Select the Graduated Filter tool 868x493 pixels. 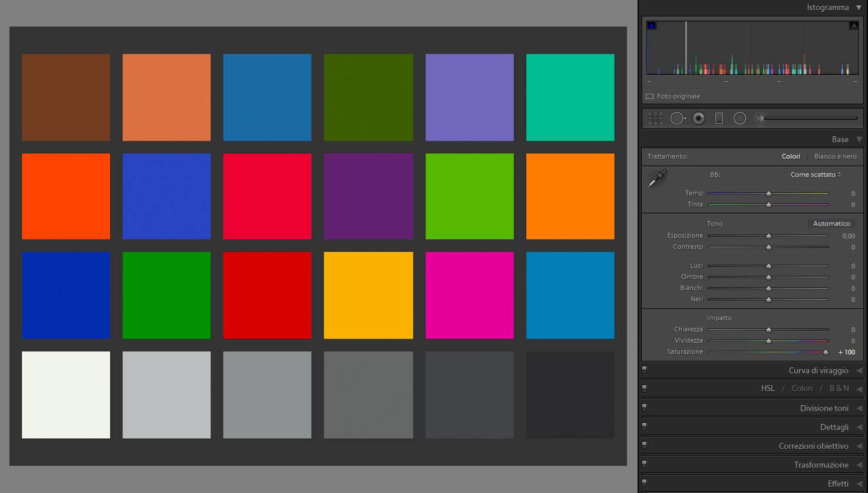[x=719, y=119]
